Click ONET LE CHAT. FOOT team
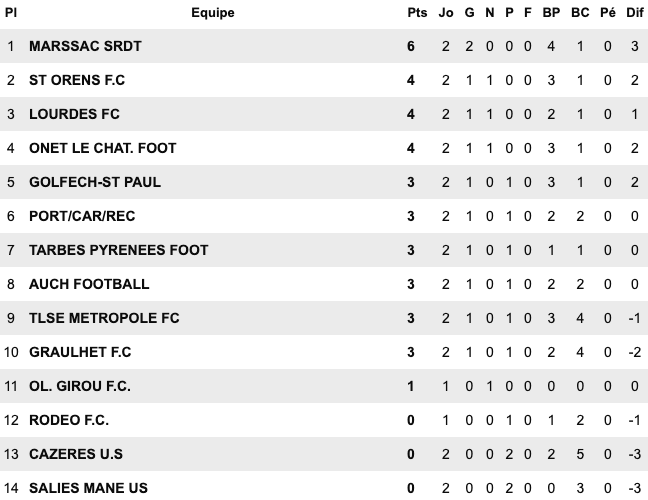This screenshot has height=500, width=648. tap(103, 148)
